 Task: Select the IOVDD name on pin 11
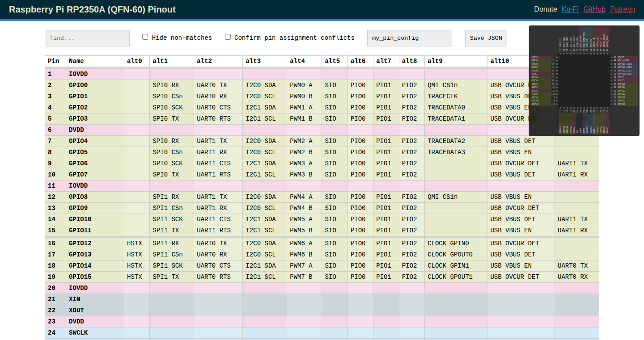click(x=95, y=186)
